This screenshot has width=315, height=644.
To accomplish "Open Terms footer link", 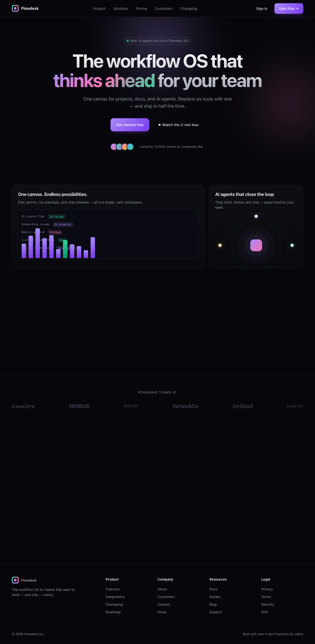I will [x=266, y=597].
